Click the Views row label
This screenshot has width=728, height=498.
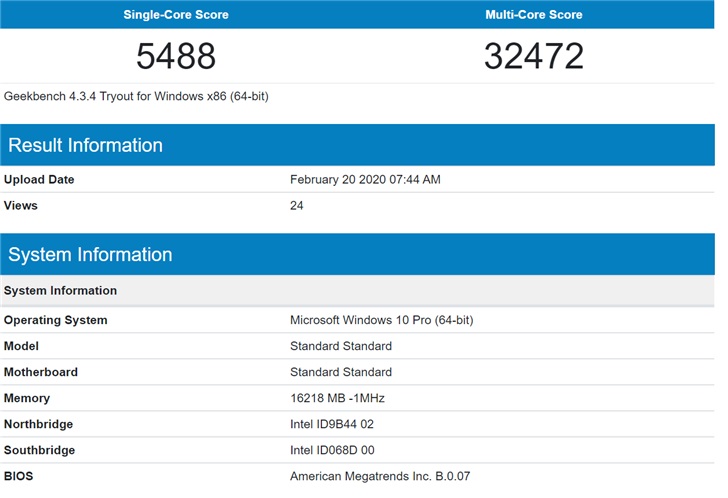21,206
